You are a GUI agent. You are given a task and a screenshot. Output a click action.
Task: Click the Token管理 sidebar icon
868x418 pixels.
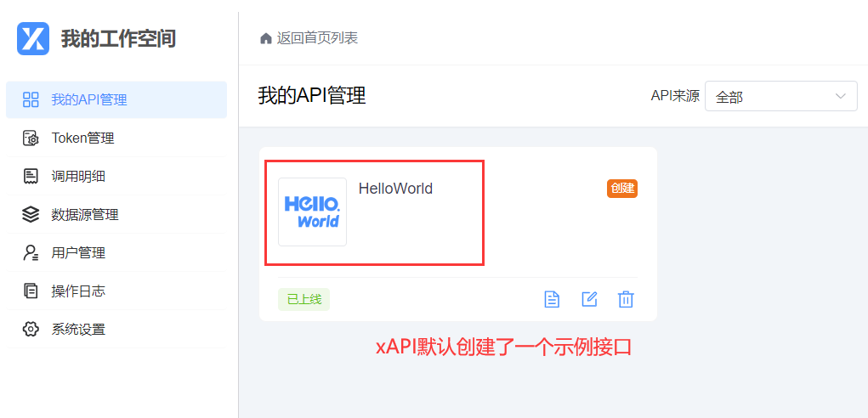click(31, 138)
